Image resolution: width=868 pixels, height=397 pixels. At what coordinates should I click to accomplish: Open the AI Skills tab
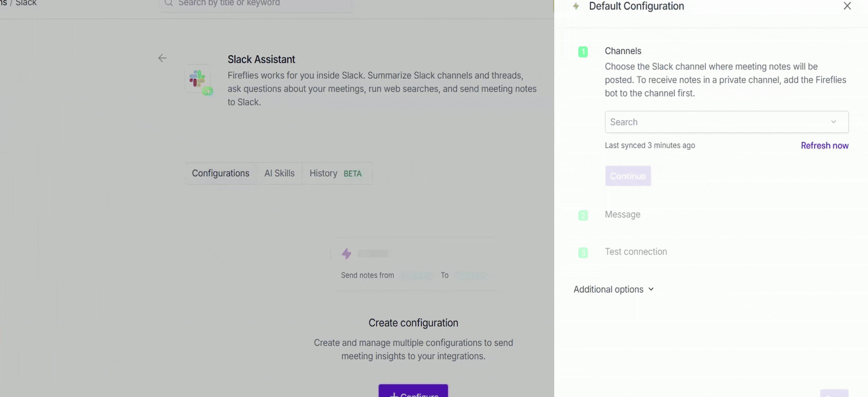pos(279,173)
